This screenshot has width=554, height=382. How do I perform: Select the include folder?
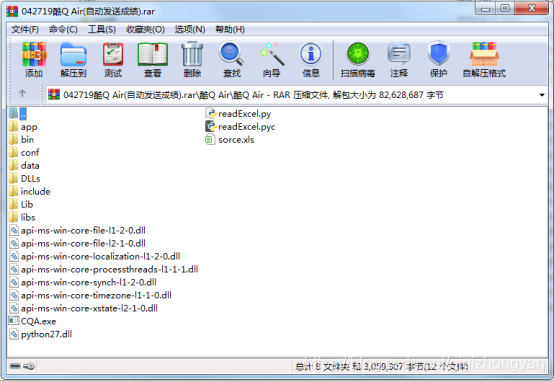coord(29,192)
